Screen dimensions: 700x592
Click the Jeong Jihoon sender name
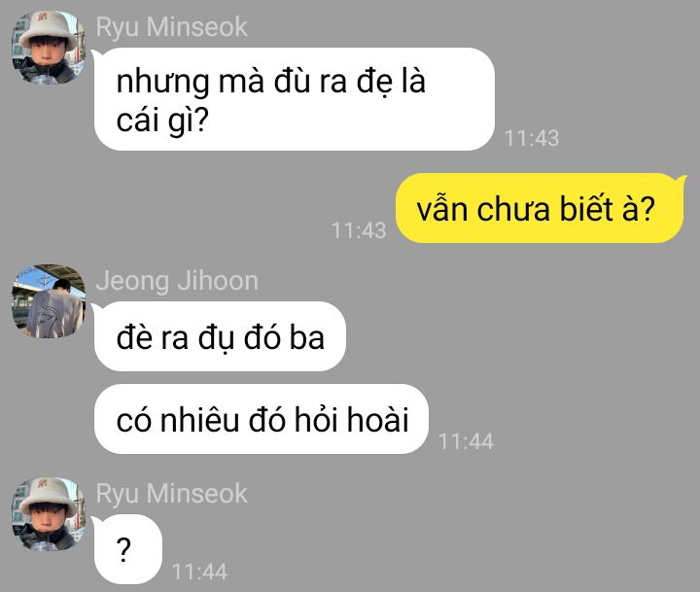pos(177,281)
